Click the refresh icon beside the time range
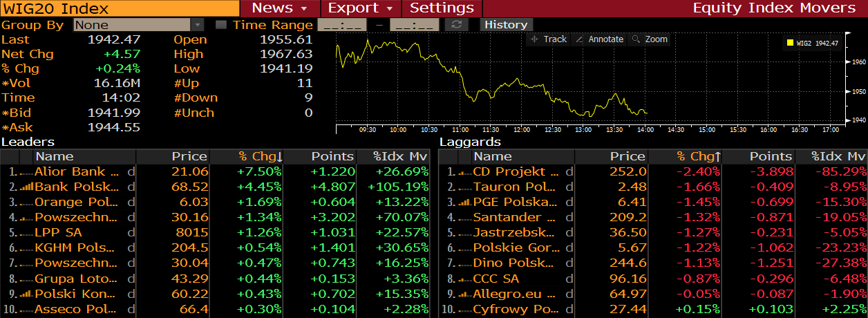This screenshot has height=318, width=868. [456, 25]
